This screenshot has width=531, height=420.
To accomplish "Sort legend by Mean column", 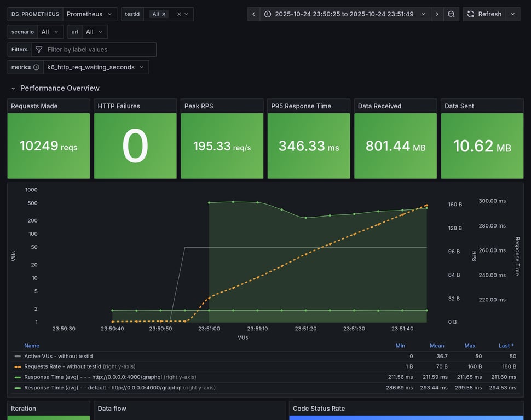I will tap(437, 346).
